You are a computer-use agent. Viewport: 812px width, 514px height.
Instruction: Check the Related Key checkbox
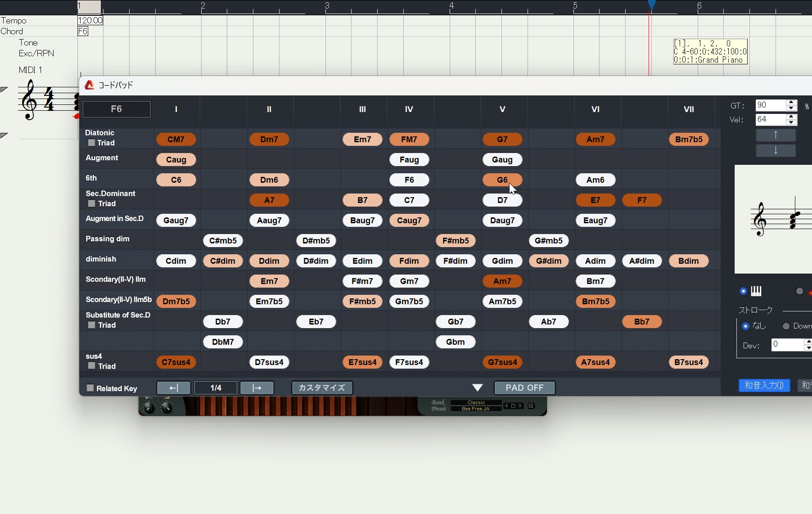click(90, 388)
